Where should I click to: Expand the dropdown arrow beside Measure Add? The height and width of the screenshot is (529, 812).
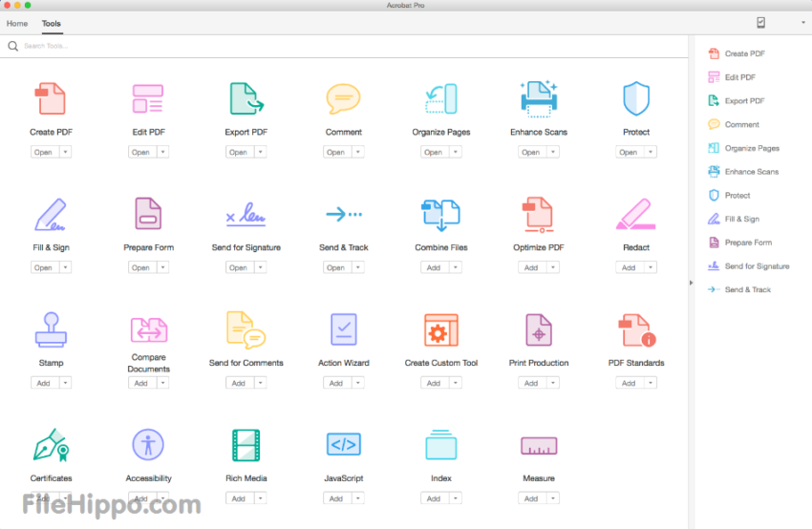[x=553, y=498]
